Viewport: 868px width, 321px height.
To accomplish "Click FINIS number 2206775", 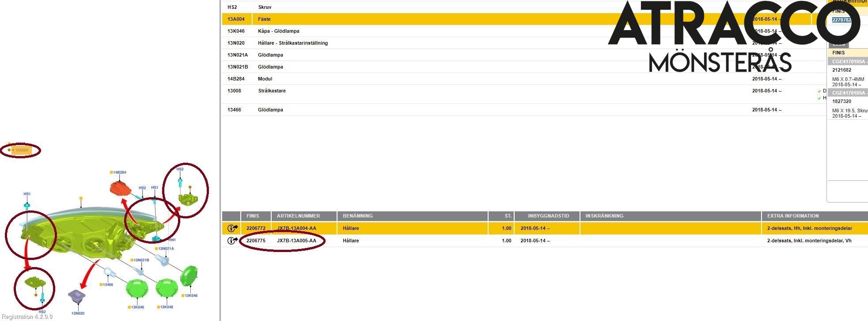I will [x=256, y=241].
